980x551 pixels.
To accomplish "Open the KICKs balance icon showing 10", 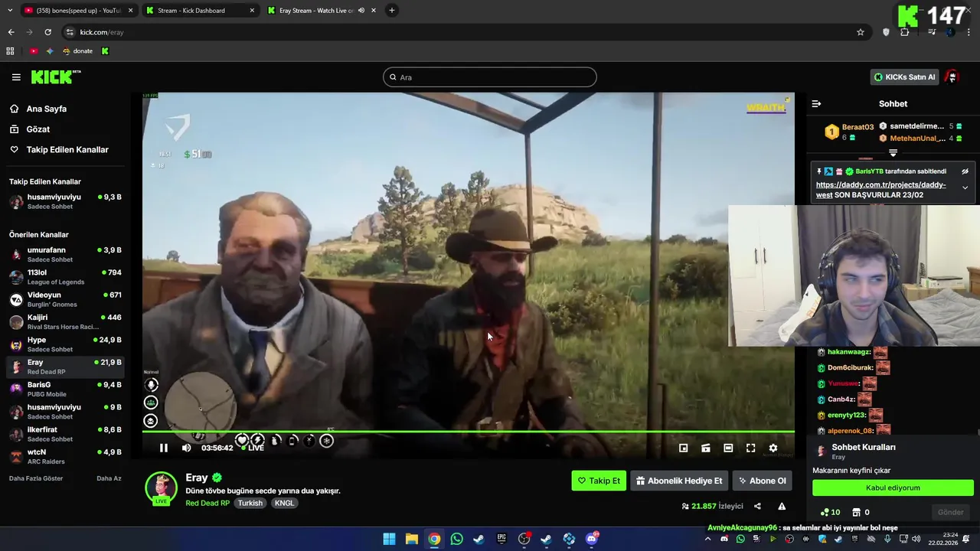I will pyautogui.click(x=830, y=512).
